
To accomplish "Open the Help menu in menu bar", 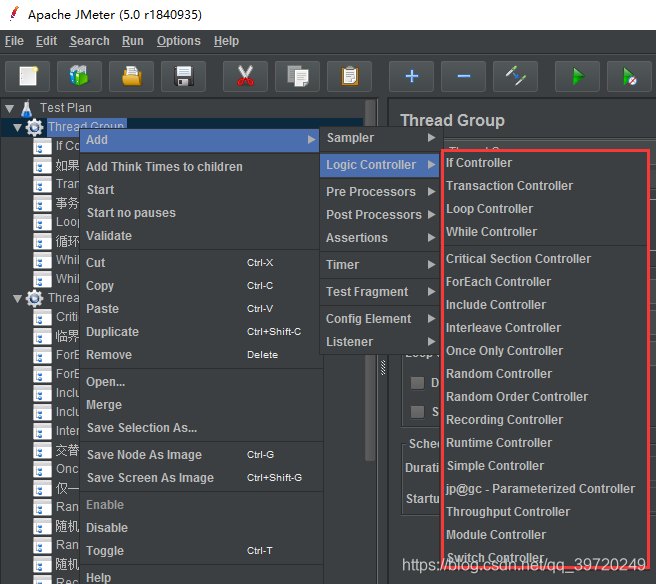I will point(226,41).
